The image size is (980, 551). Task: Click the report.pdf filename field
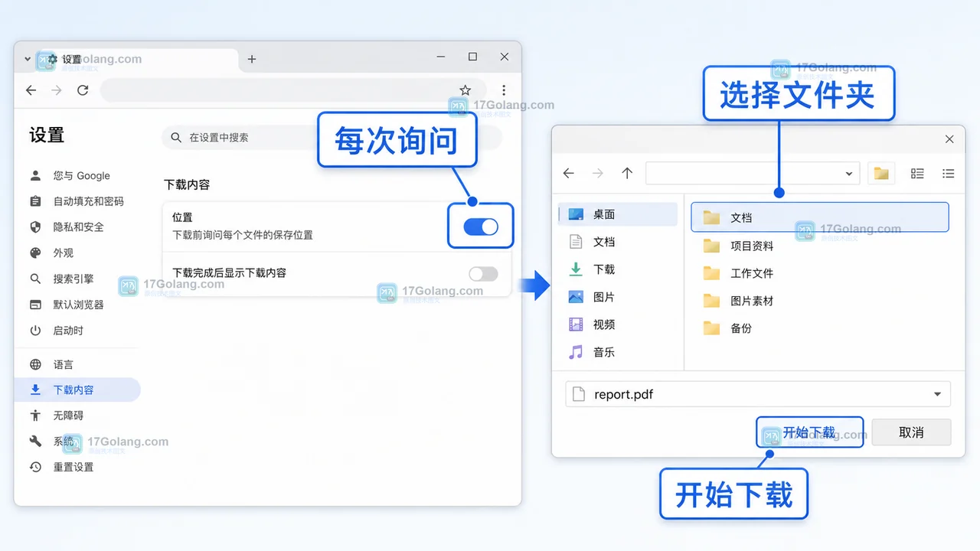coord(758,394)
